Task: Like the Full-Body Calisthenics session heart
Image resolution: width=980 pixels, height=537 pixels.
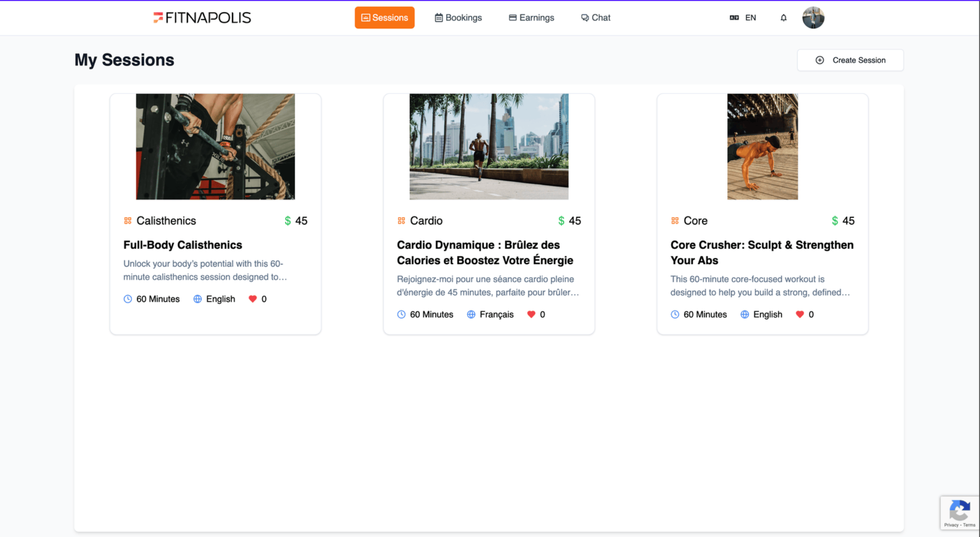Action: tap(253, 299)
